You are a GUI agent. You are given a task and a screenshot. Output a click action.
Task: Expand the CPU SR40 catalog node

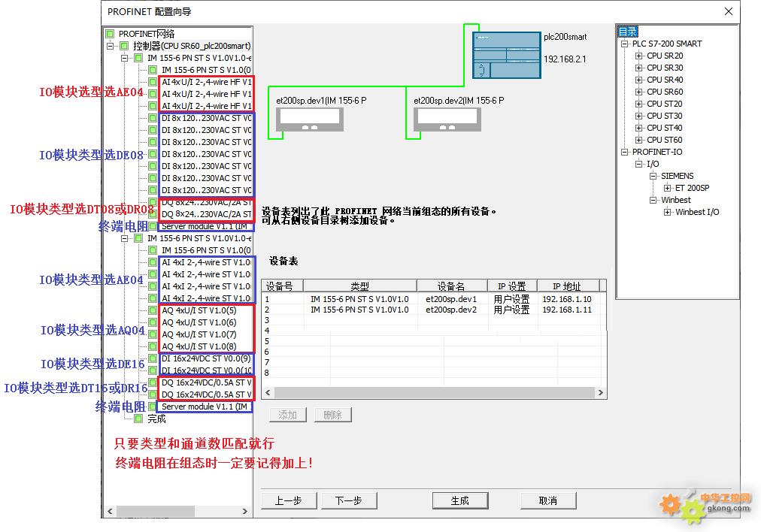tap(638, 80)
